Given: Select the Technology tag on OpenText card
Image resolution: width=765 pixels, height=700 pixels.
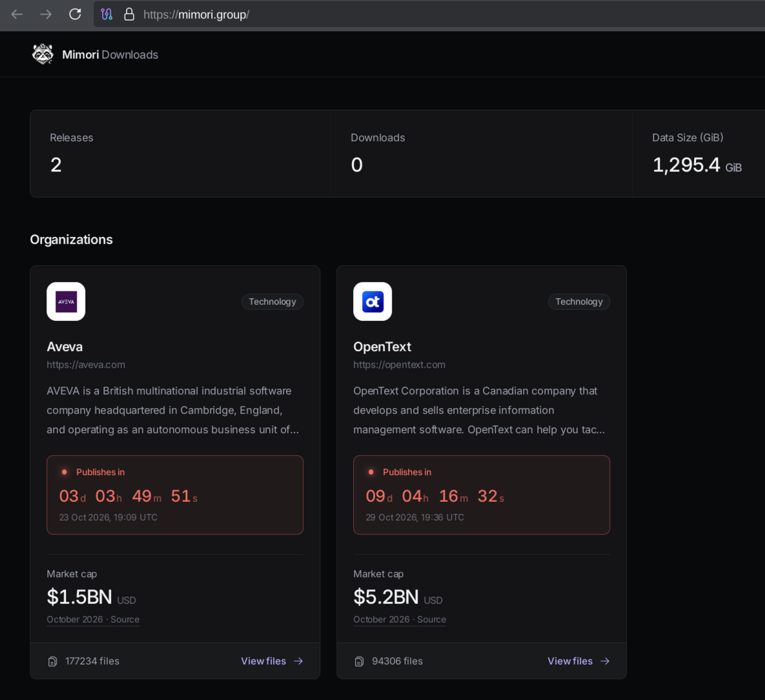Looking at the screenshot, I should [x=579, y=302].
